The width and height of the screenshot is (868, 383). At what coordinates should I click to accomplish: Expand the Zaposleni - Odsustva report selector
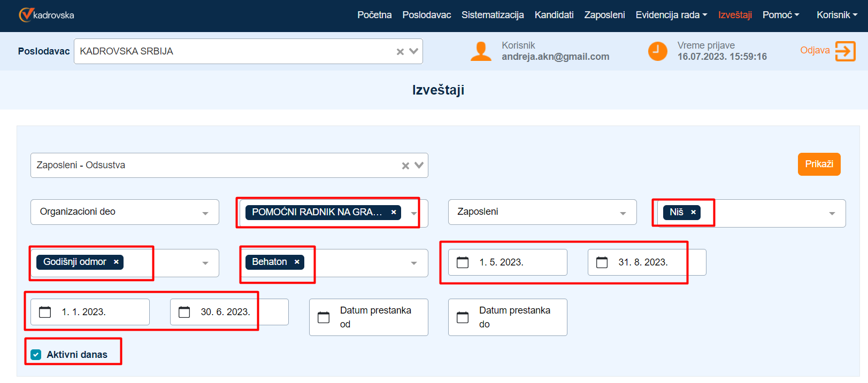[419, 166]
